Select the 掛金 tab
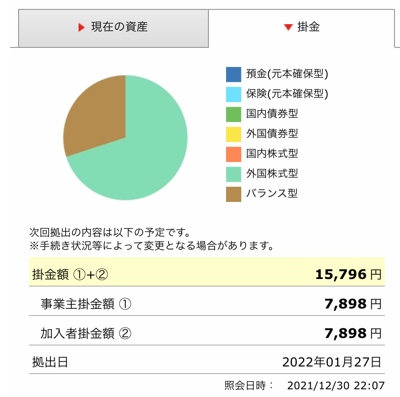Viewport: 400px width, 397px height. pyautogui.click(x=302, y=28)
